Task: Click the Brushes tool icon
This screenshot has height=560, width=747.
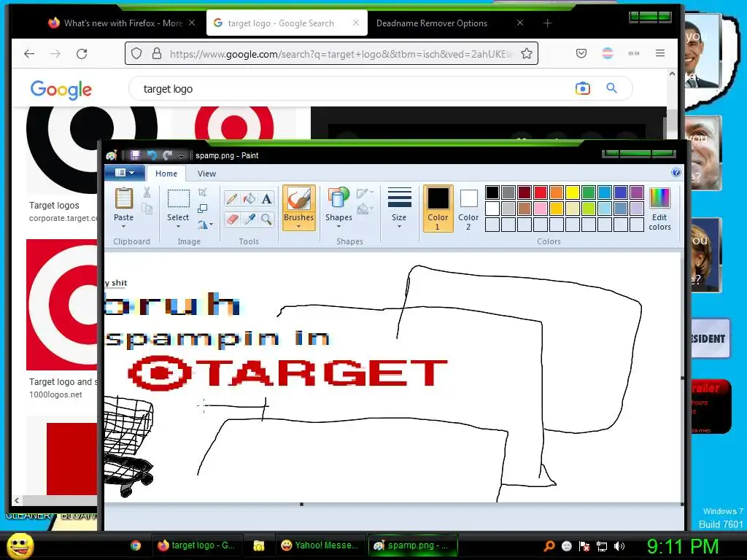Action: point(298,198)
